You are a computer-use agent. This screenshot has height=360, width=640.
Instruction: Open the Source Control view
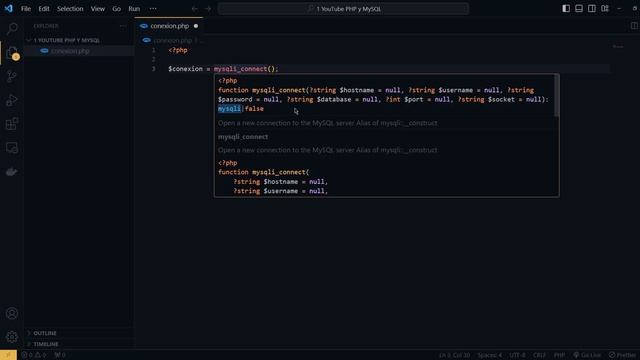click(x=12, y=76)
